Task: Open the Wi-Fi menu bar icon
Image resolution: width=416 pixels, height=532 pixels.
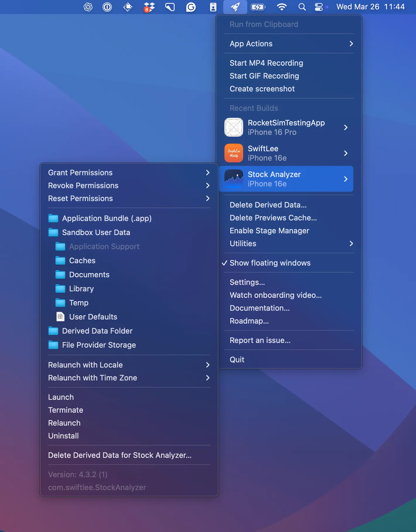Action: click(282, 7)
